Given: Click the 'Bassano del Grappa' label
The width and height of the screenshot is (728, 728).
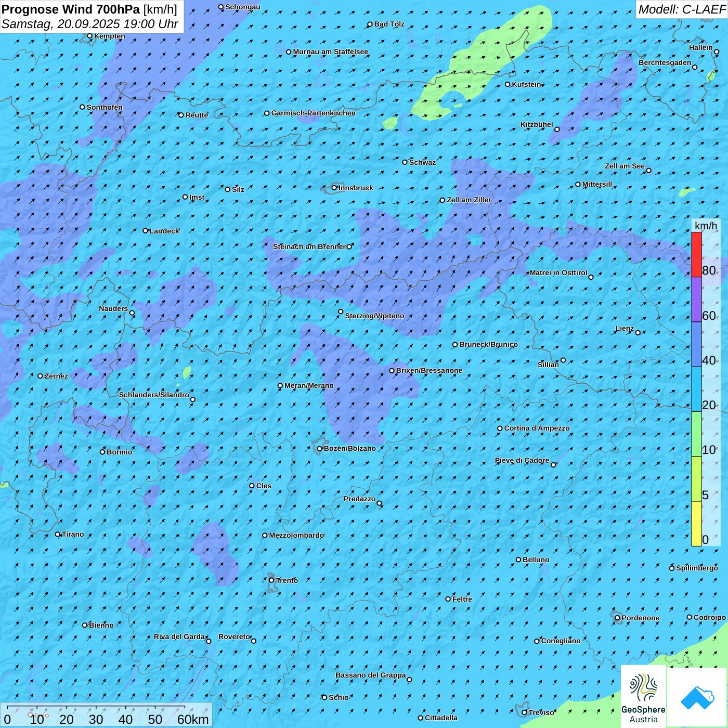Looking at the screenshot, I should pyautogui.click(x=371, y=675).
